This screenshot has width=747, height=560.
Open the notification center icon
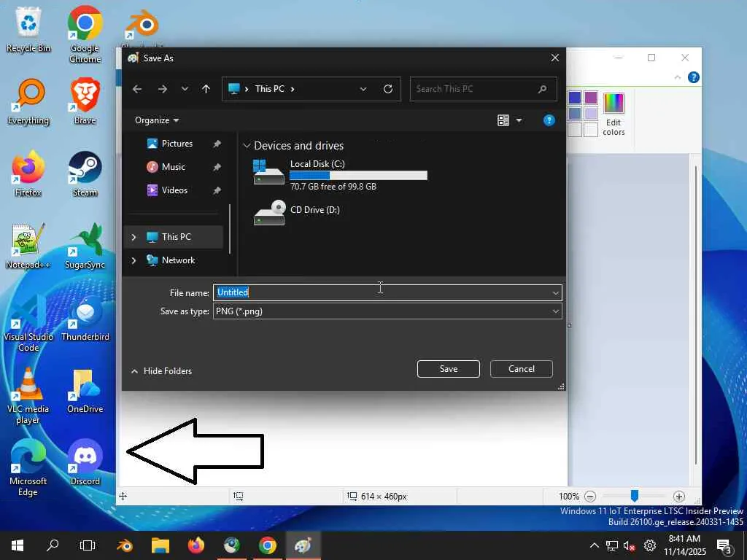coord(724,545)
